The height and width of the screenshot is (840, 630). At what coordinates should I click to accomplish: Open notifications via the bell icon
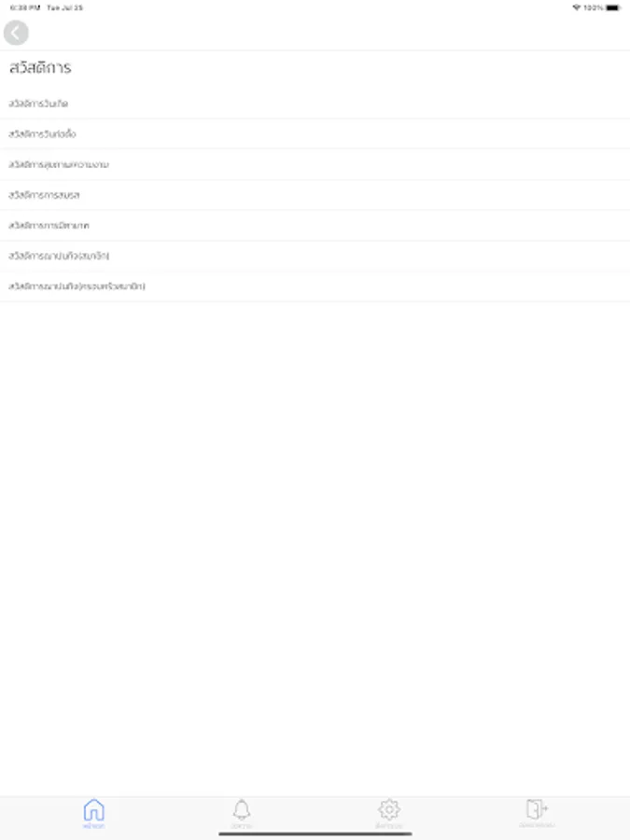[242, 809]
